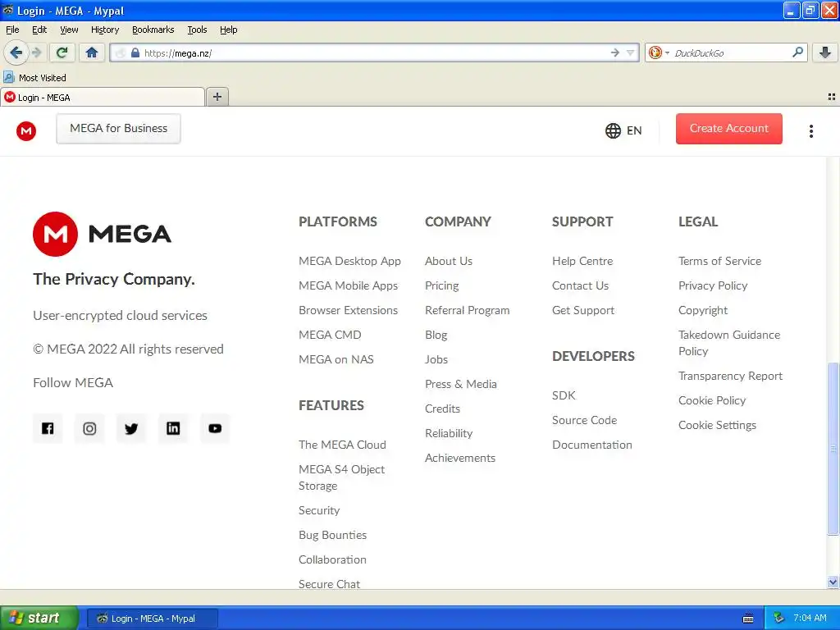Viewport: 840px width, 630px height.
Task: Open the Bookmarks menu
Action: pos(153,30)
